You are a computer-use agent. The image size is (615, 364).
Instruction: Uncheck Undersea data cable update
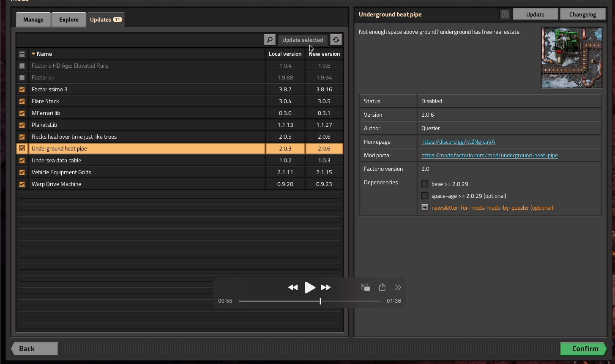tap(22, 160)
